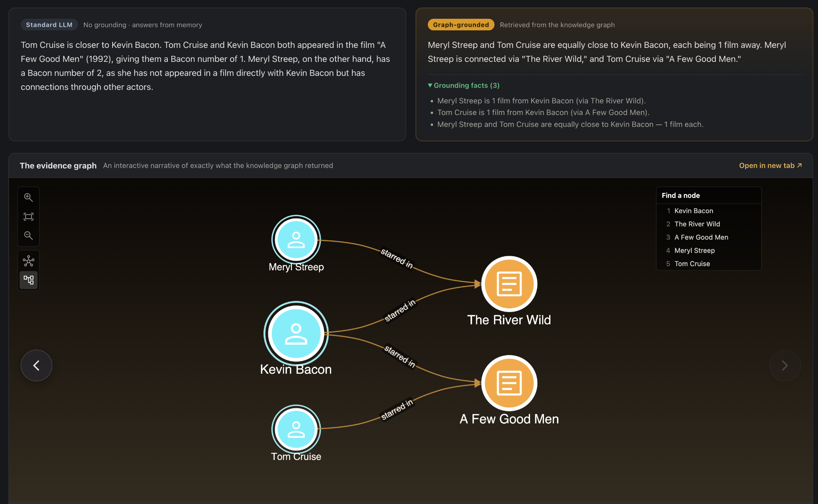Open the evidence graph in new tab
The height and width of the screenshot is (504, 818).
[770, 166]
